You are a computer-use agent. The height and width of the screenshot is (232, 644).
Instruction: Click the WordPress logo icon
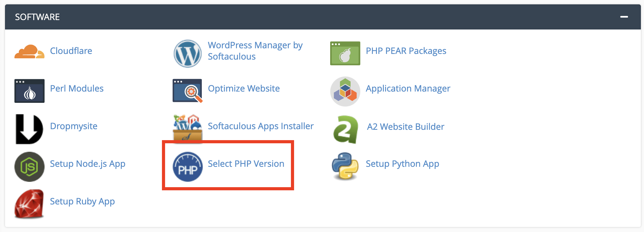188,53
